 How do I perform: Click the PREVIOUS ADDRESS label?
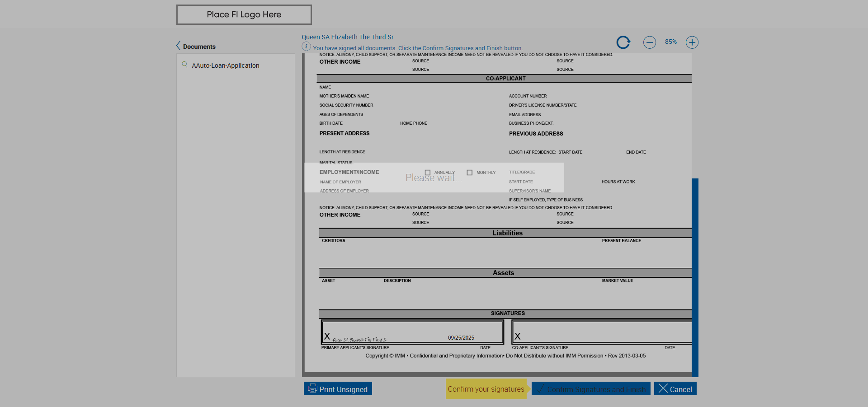coord(536,134)
